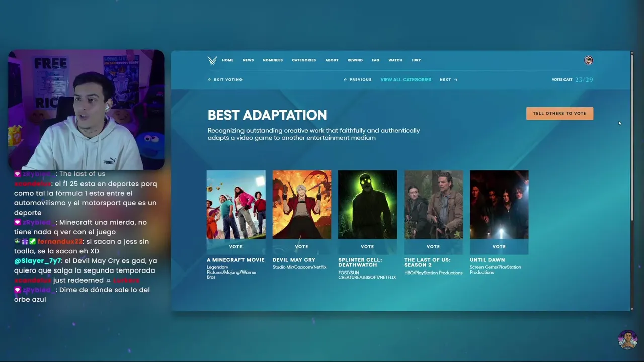Click the SPLINTER CELL: DEATHWATCH title text
644x362 pixels.
pyautogui.click(x=360, y=262)
